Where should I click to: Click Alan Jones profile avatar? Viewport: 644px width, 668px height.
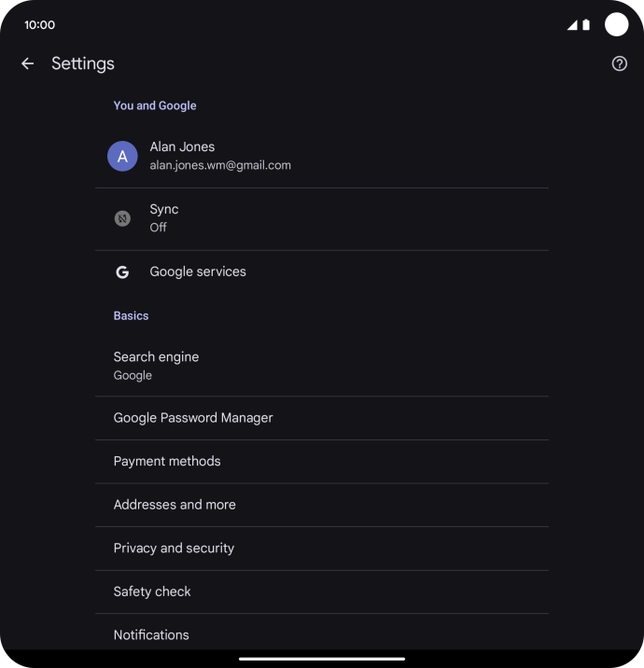click(x=122, y=157)
